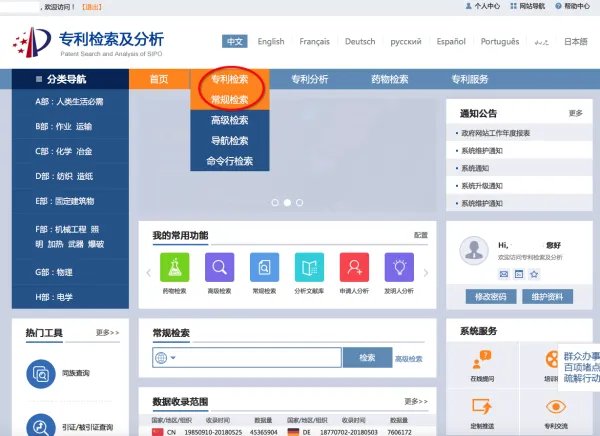Open the 同族查询 tool icon

point(41,374)
